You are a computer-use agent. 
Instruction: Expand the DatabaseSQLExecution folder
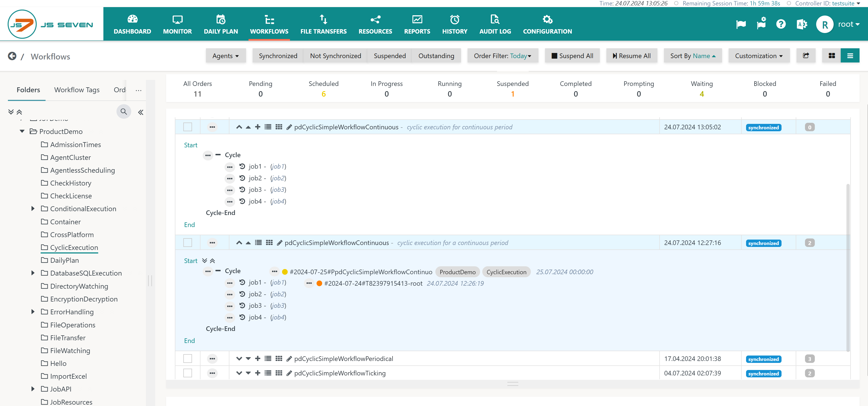point(33,273)
